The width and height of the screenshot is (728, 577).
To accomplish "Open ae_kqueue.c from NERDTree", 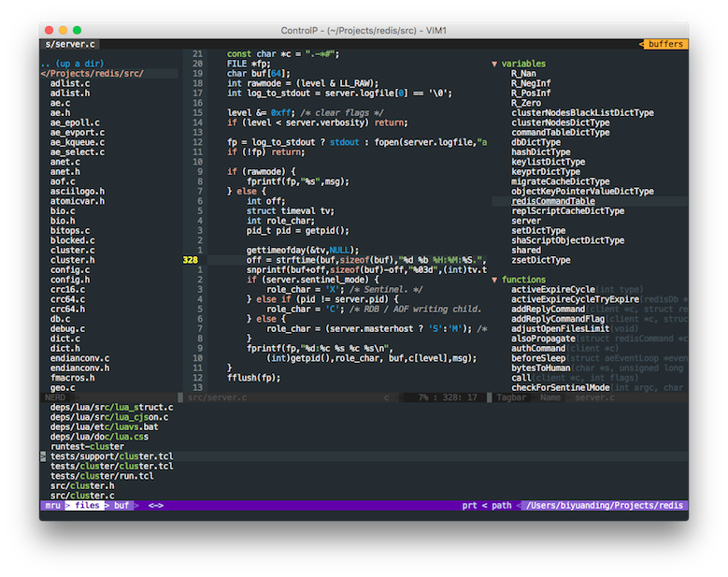I will click(x=78, y=143).
